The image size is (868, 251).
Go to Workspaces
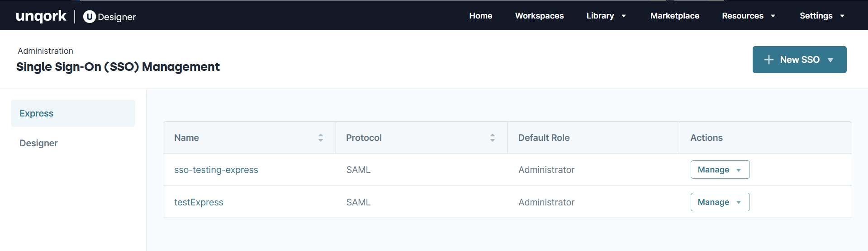[x=539, y=16]
